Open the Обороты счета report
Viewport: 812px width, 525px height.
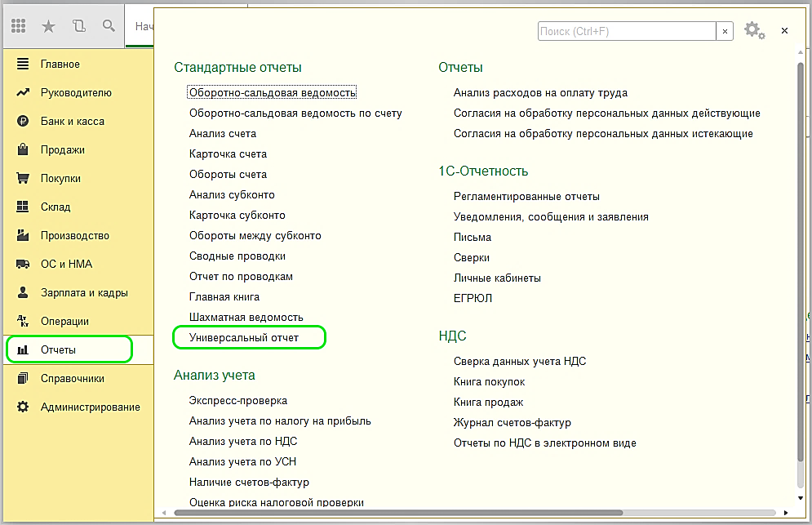[x=228, y=174]
